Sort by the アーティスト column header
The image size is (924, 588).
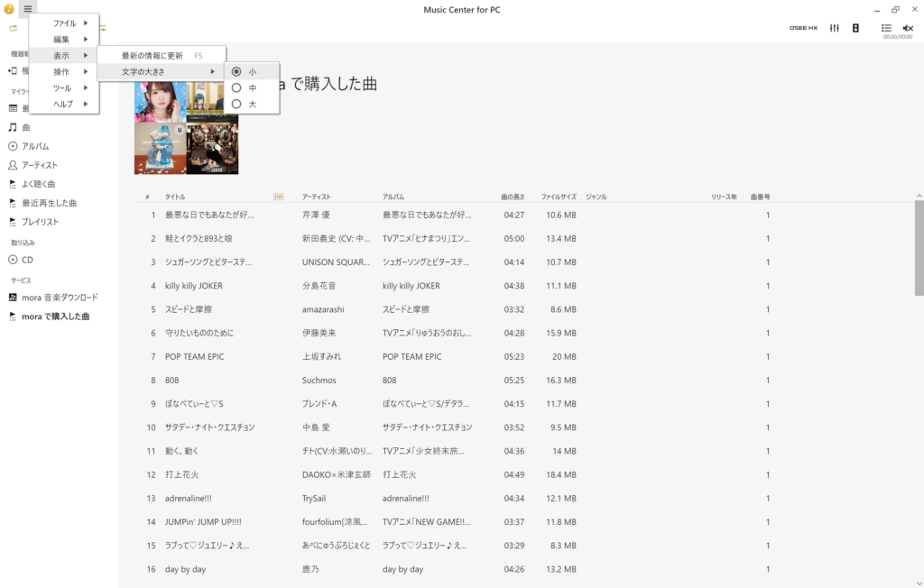317,197
